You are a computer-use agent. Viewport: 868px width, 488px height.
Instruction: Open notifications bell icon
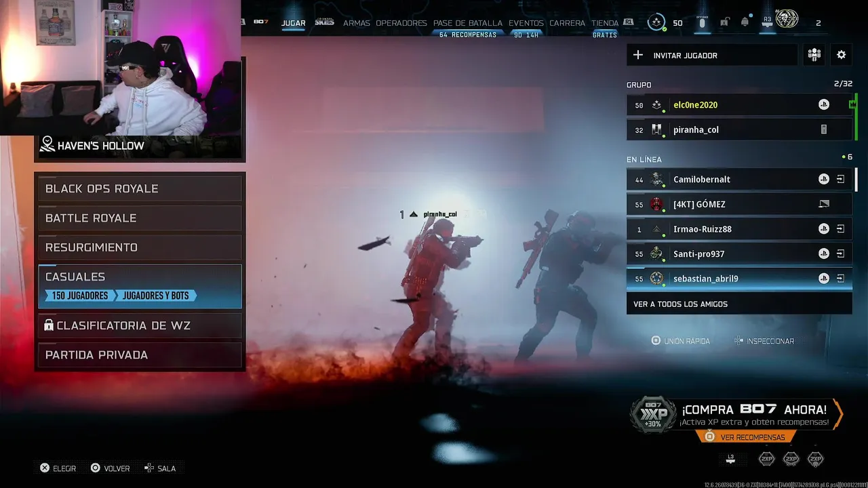[745, 22]
